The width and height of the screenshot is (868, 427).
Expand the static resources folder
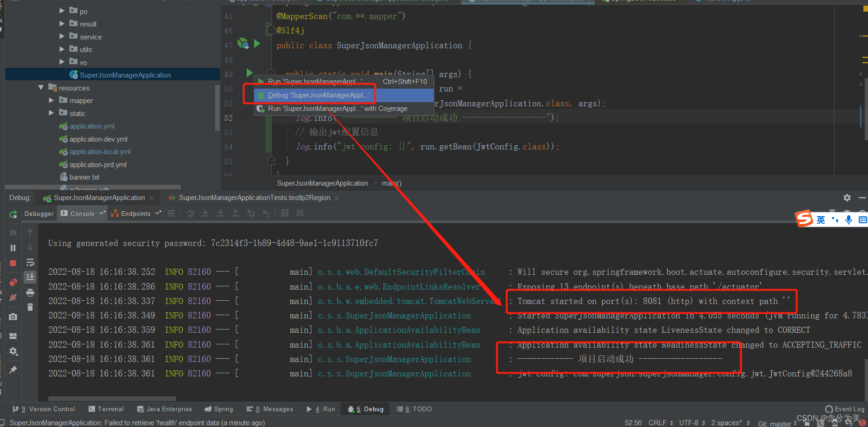52,113
